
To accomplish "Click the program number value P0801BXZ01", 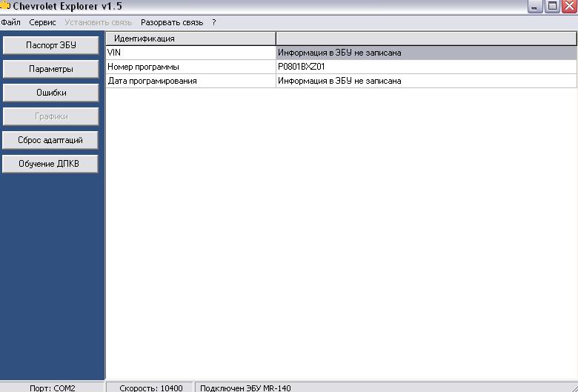I will pos(302,67).
